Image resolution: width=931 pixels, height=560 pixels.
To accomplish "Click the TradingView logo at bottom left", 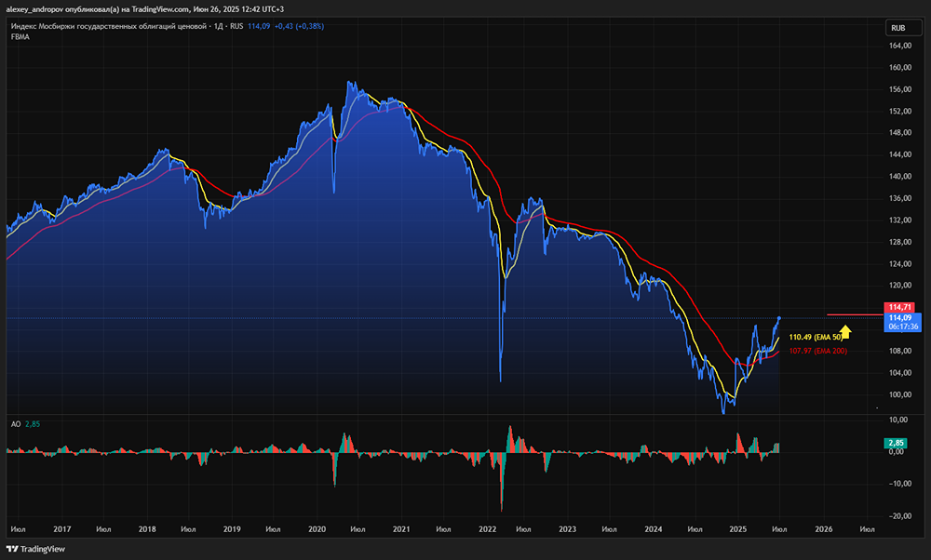I will 35,549.
